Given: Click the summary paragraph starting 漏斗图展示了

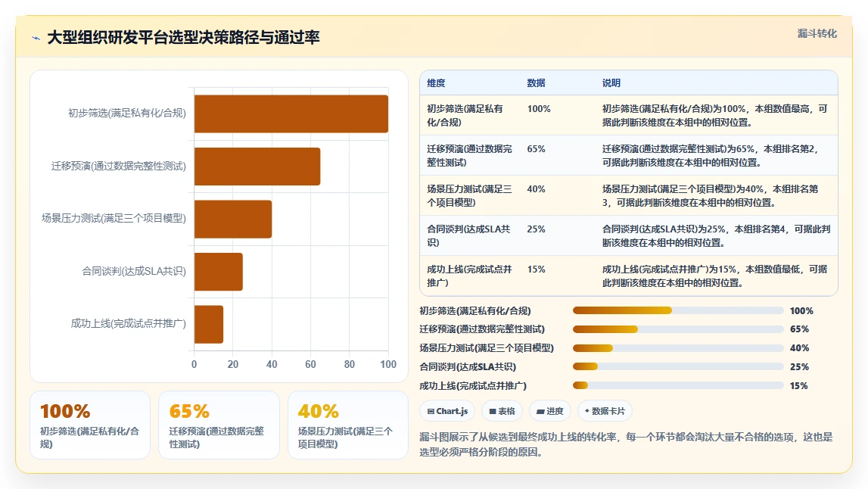Looking at the screenshot, I should 626,444.
